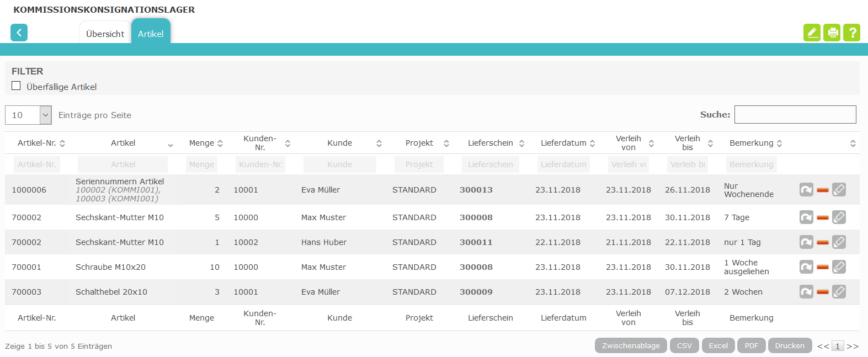Image resolution: width=868 pixels, height=357 pixels.
Task: Click the green edit pencil icon
Action: [x=812, y=33]
